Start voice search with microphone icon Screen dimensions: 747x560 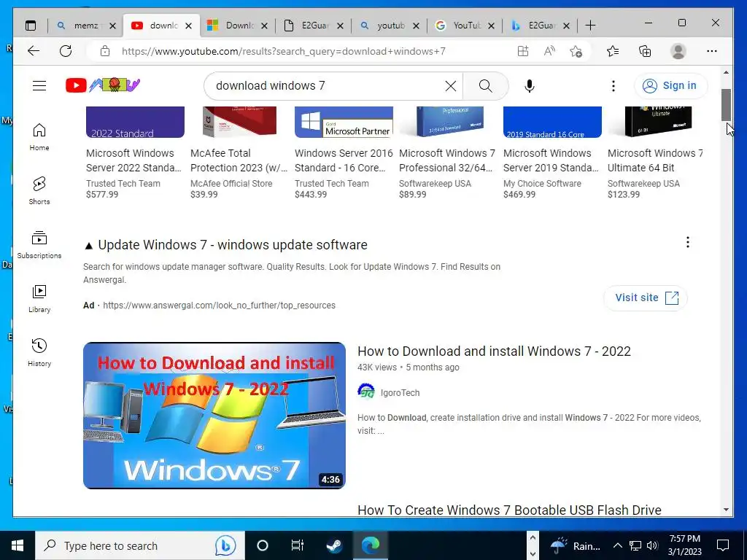pos(529,86)
